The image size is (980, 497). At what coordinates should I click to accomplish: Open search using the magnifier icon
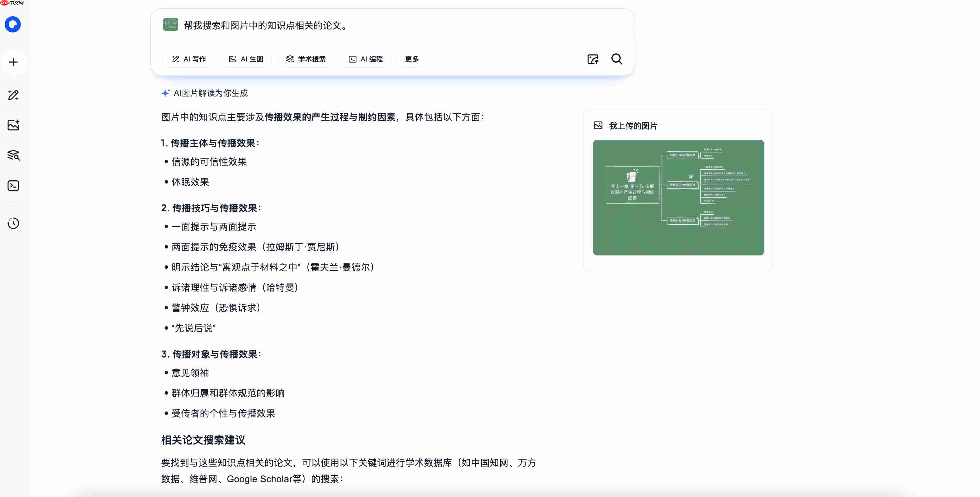[617, 59]
